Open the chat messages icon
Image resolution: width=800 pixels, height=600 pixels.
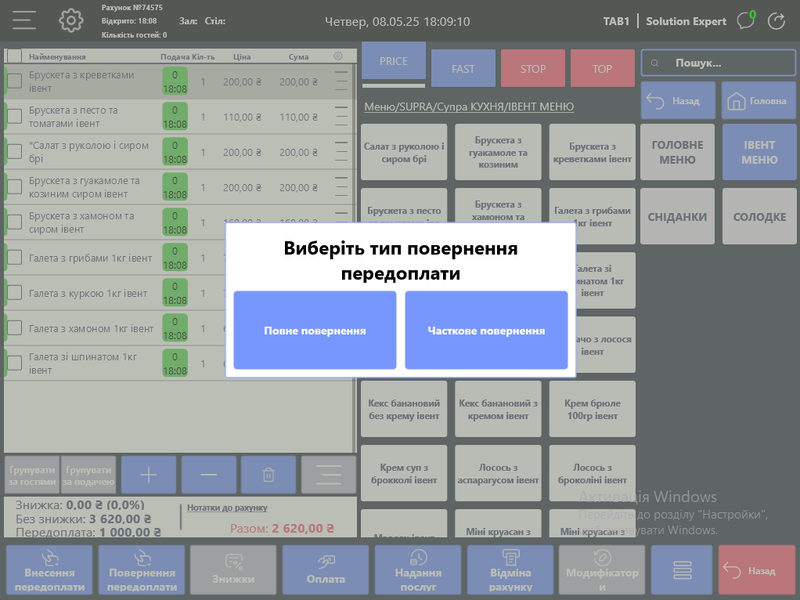point(745,21)
